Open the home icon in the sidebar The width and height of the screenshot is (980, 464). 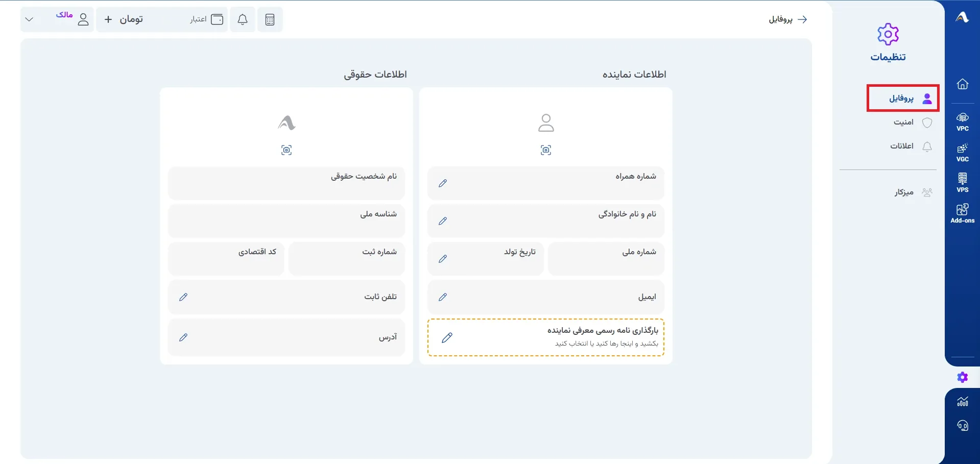coord(962,84)
